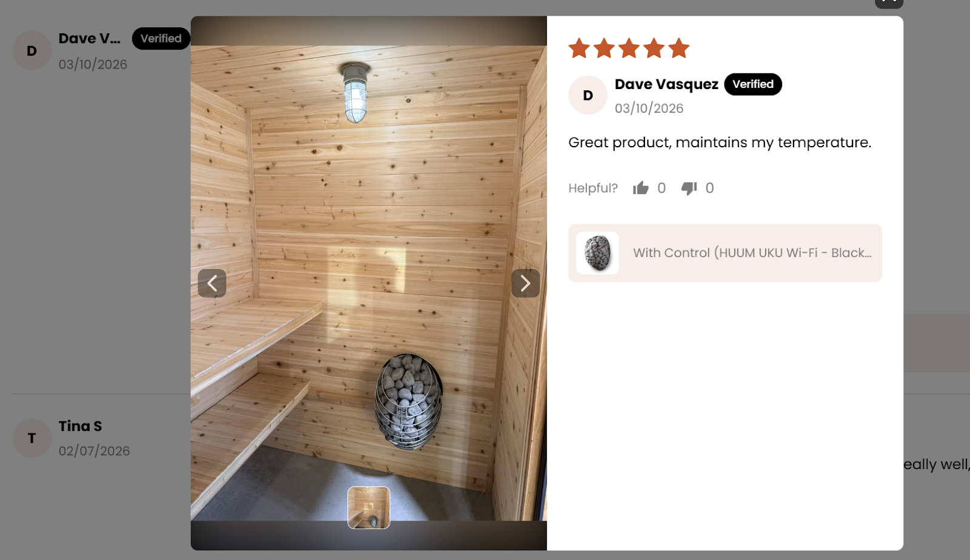Click the Great product review text
The width and height of the screenshot is (970, 560).
point(720,142)
